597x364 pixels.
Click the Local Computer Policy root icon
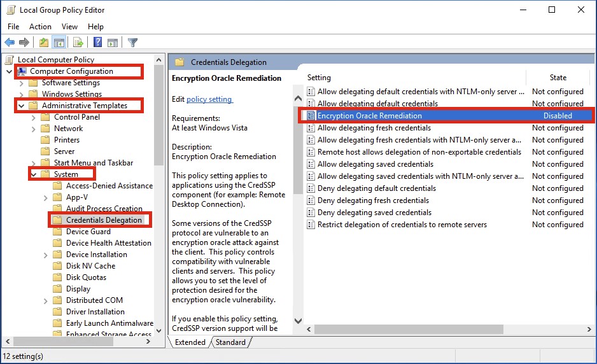pyautogui.click(x=10, y=59)
